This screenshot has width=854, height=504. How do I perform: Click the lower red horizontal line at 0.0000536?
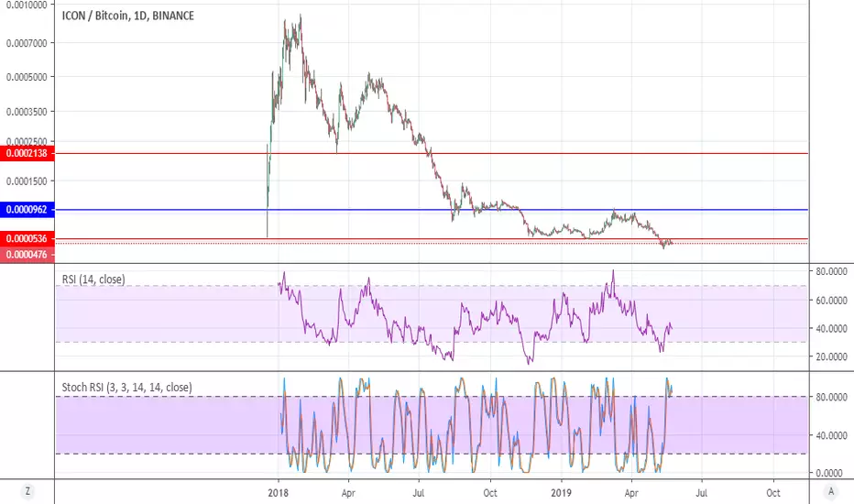click(x=432, y=238)
